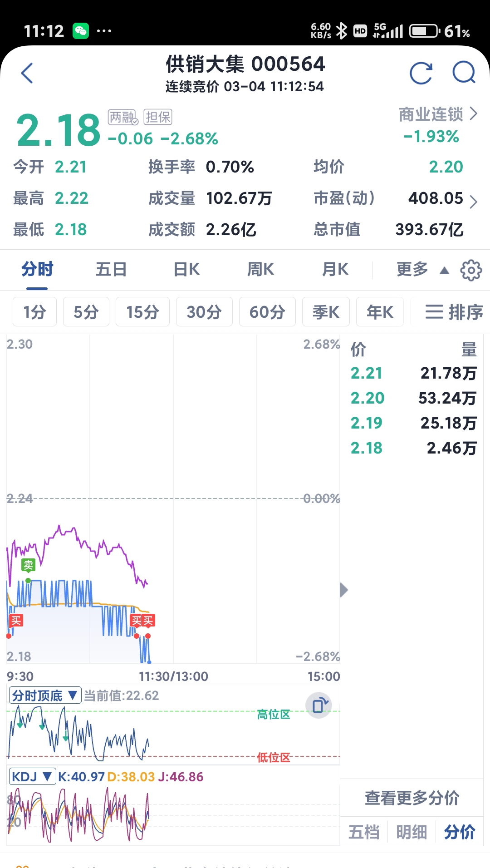
Task: Open 查看更多分价 link
Action: coord(412,798)
